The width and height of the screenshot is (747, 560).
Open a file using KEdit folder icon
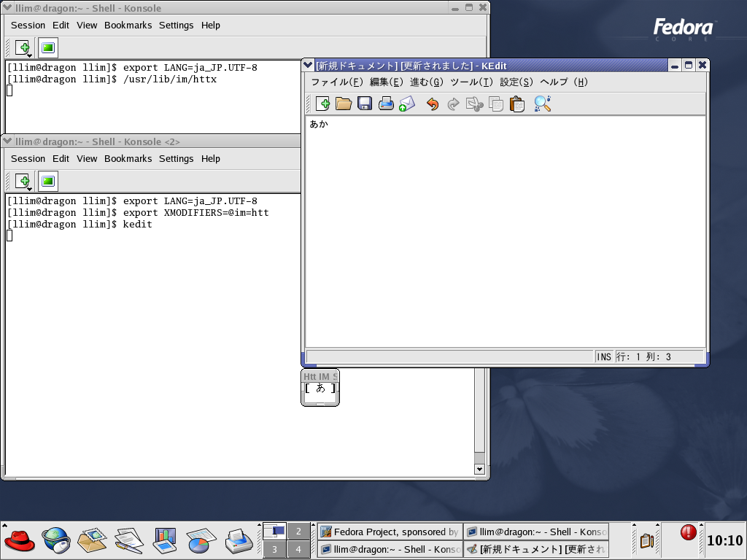(x=344, y=104)
